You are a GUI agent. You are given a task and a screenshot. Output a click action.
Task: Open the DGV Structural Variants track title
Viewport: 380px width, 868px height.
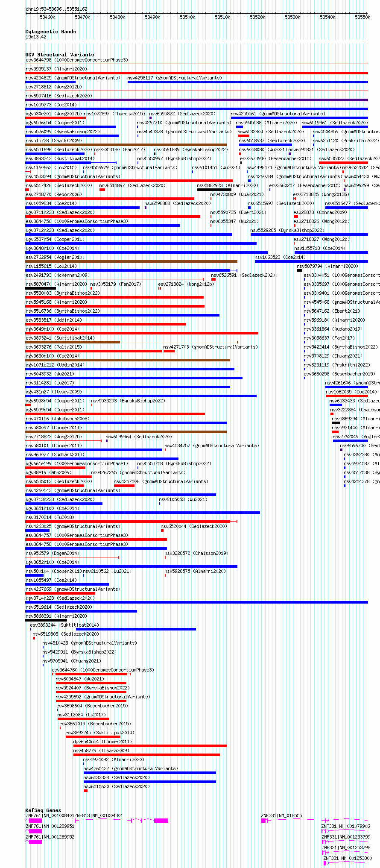click(x=59, y=55)
